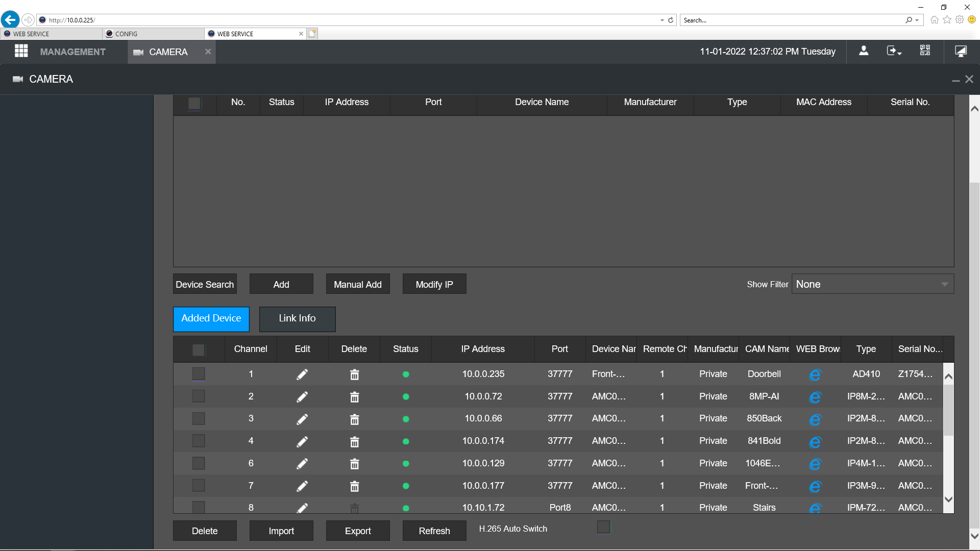The image size is (980, 551).
Task: Open web browser for 850Back camera
Action: point(815,420)
